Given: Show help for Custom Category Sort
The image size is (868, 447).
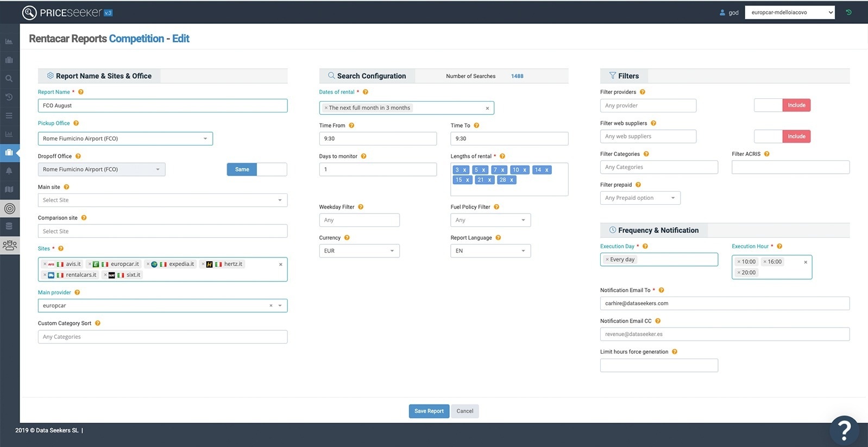Looking at the screenshot, I should 98,323.
